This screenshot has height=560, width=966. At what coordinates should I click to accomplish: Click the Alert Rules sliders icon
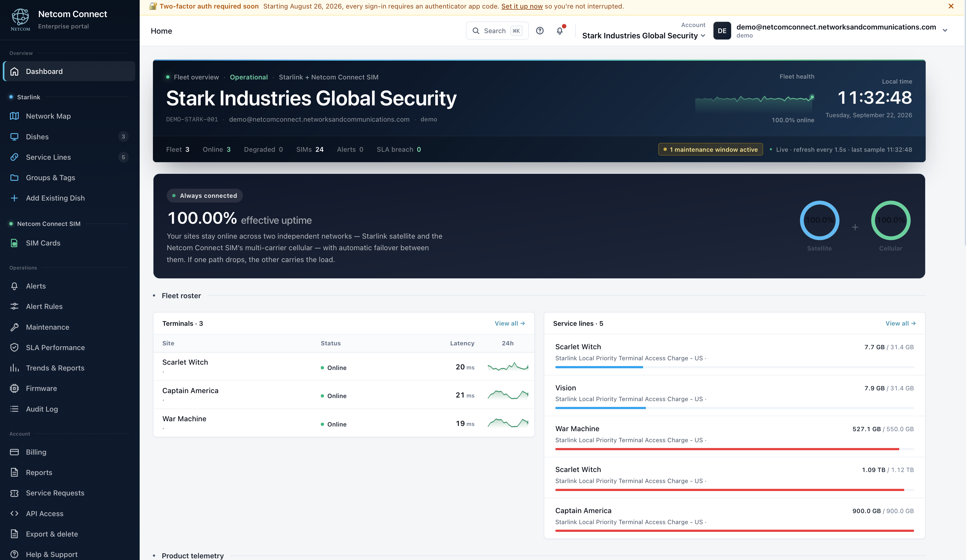click(15, 306)
